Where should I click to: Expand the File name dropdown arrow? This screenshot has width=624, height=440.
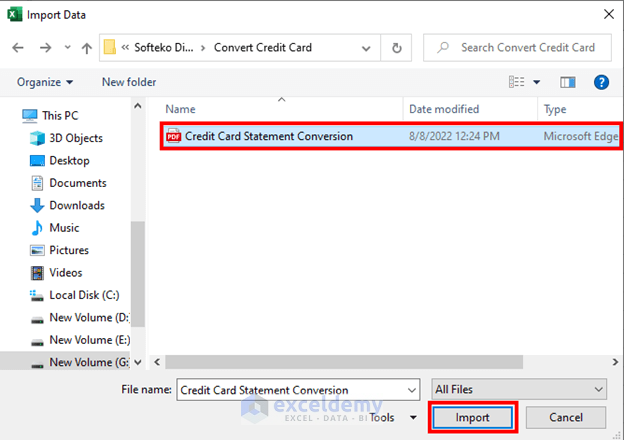click(412, 390)
